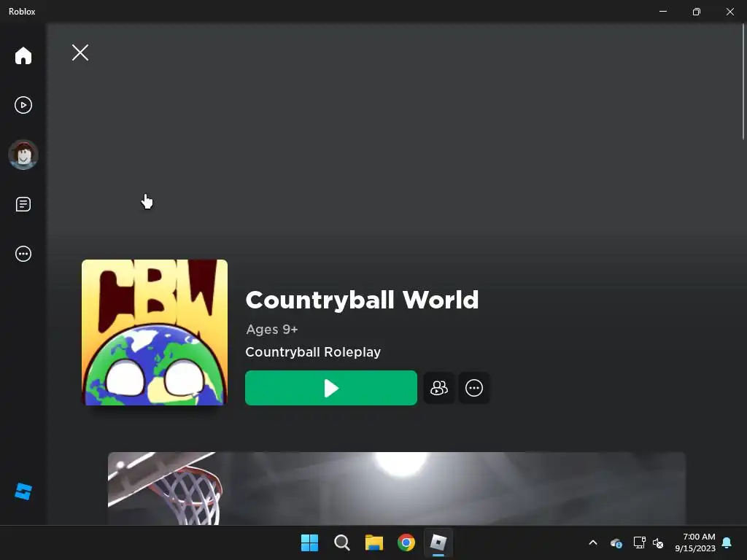Open the Windows Start menu
This screenshot has height=560, width=747.
(x=309, y=542)
